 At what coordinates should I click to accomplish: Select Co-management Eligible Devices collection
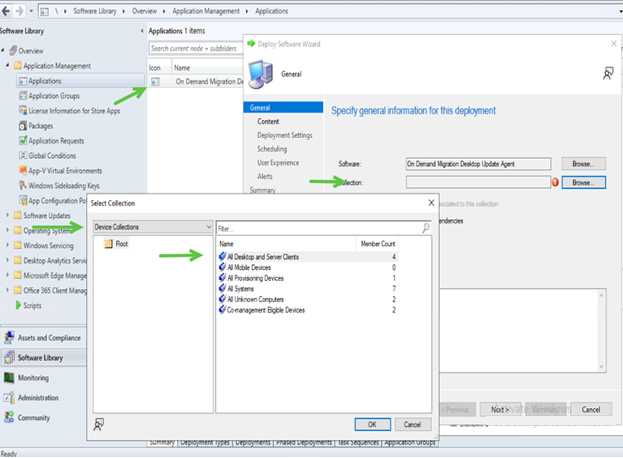coord(307,310)
